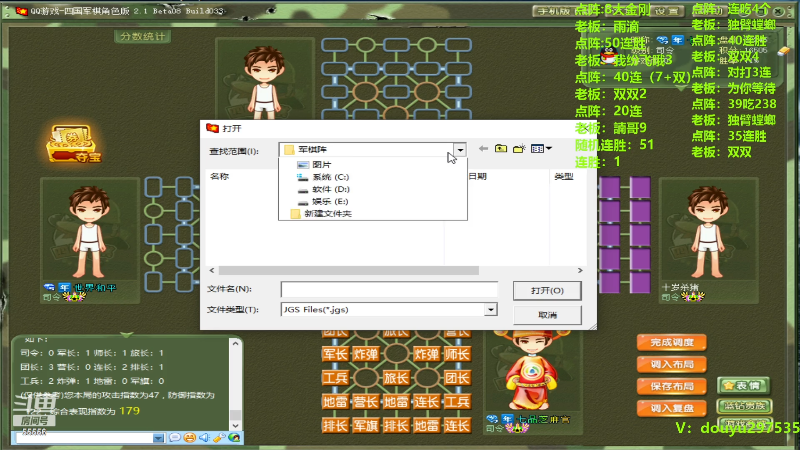
Task: Open the 夺宝 treasure chest icon
Action: 74,144
